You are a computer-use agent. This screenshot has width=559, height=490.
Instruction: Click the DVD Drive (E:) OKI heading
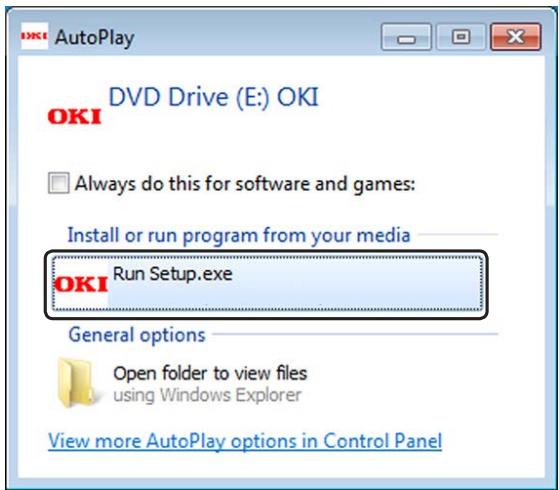coord(213,97)
